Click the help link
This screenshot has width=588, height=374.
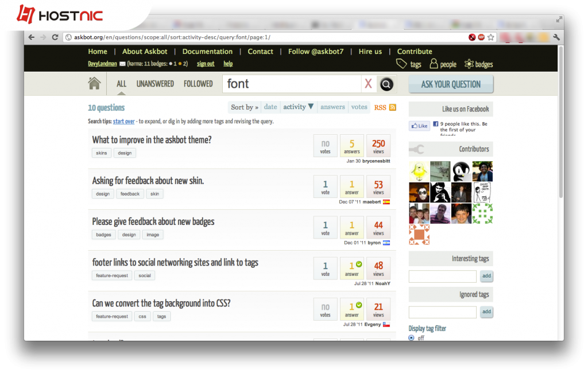click(x=228, y=64)
